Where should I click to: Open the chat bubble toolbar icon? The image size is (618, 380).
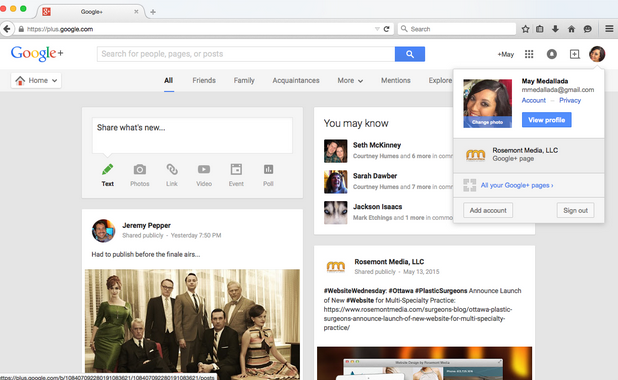tap(588, 29)
